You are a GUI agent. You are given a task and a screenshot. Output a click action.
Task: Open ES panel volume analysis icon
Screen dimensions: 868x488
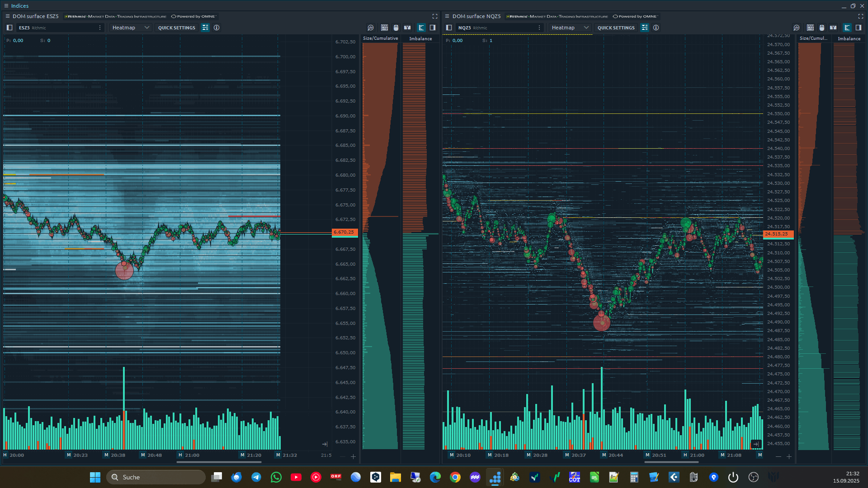coord(371,28)
